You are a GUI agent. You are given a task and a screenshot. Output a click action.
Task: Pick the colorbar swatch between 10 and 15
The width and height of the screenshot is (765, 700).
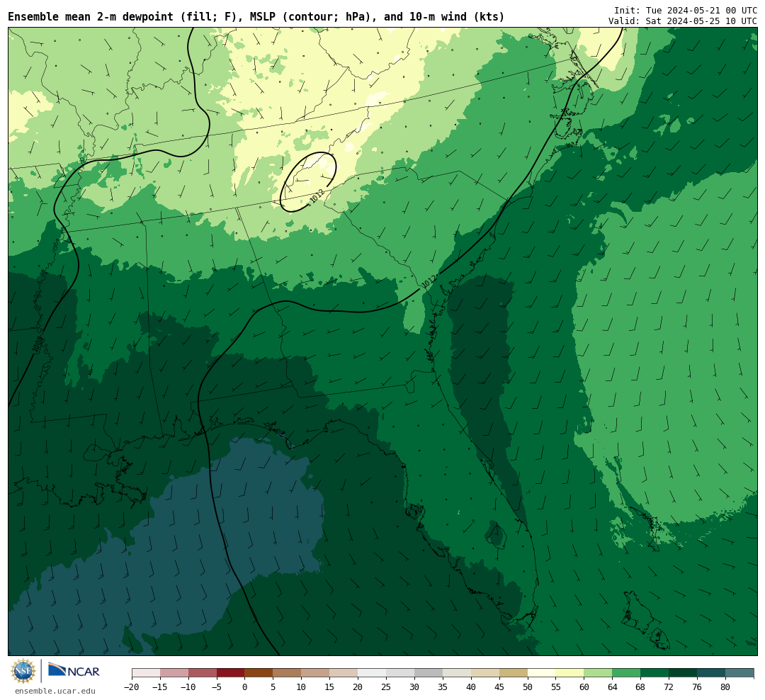[x=316, y=673]
